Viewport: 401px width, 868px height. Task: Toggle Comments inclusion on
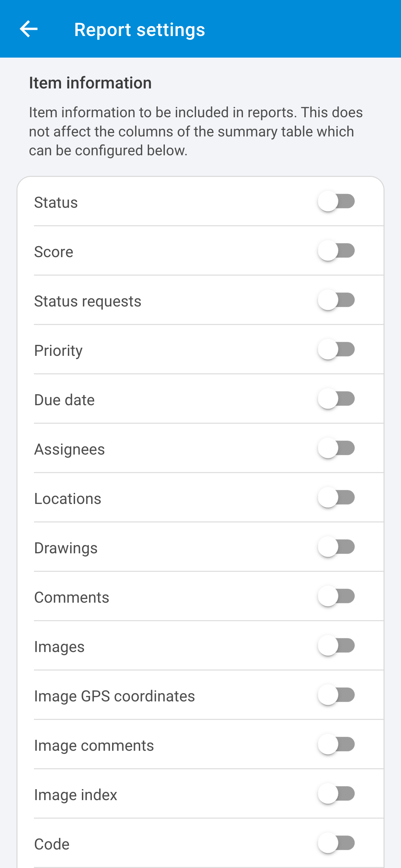[x=336, y=596]
